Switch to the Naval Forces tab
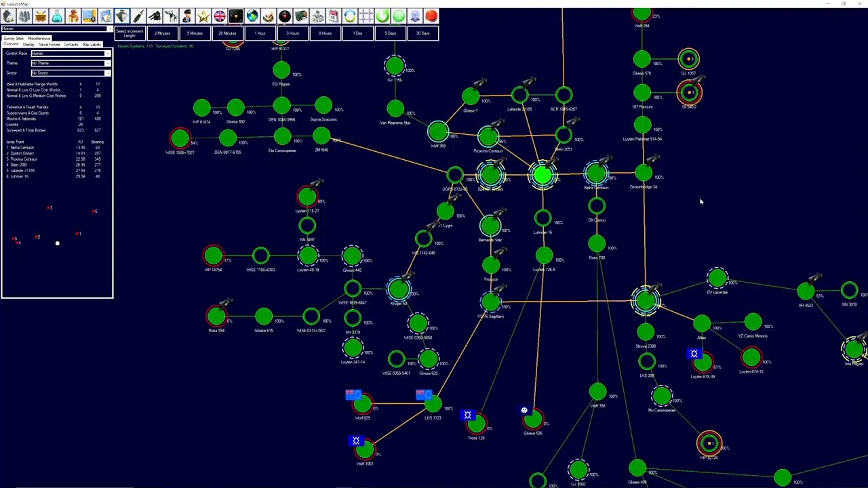The width and height of the screenshot is (868, 488). point(49,44)
